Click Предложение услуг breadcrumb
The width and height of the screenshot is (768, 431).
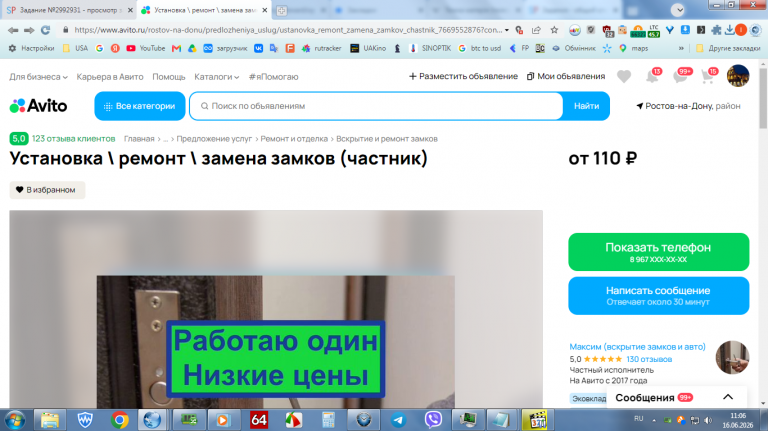point(214,139)
